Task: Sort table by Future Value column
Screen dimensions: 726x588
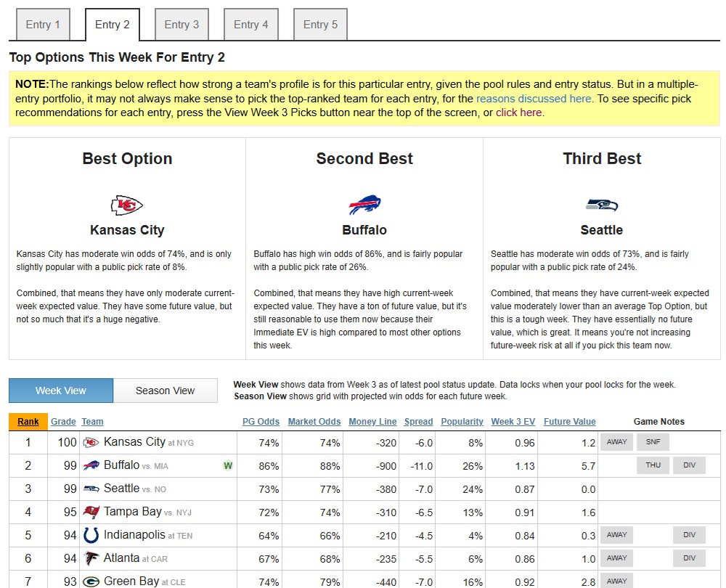Action: [569, 422]
